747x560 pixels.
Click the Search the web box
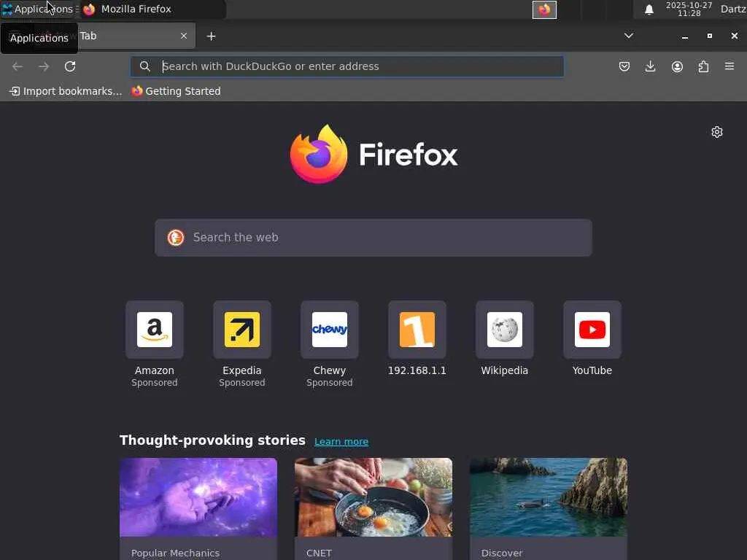tap(373, 238)
